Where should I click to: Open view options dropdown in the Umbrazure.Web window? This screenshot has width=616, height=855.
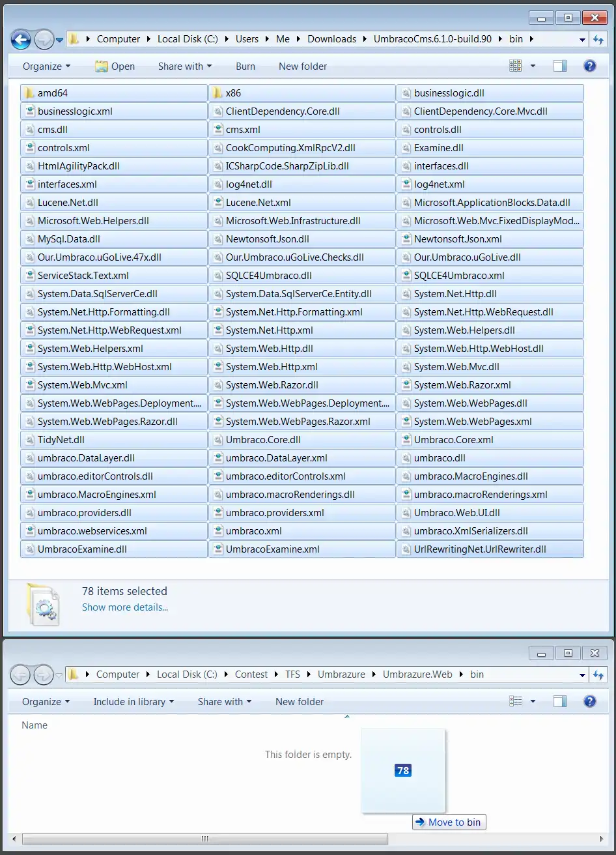coord(533,701)
